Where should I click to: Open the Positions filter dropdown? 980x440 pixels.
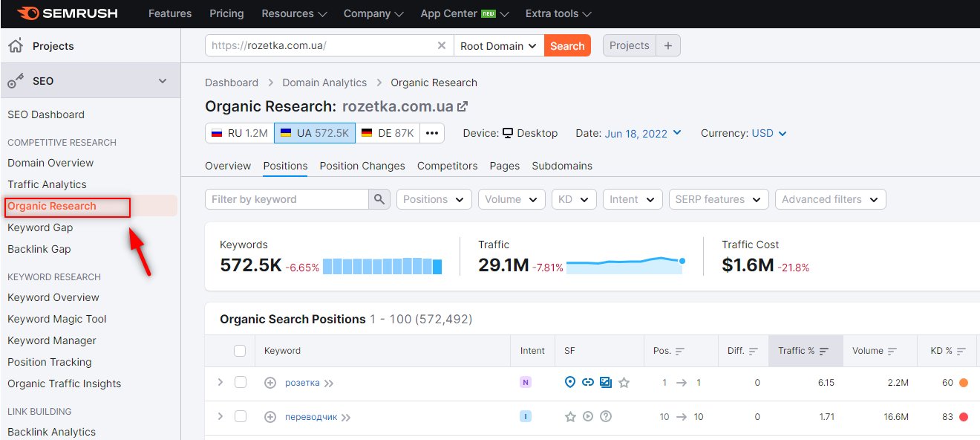coord(434,199)
